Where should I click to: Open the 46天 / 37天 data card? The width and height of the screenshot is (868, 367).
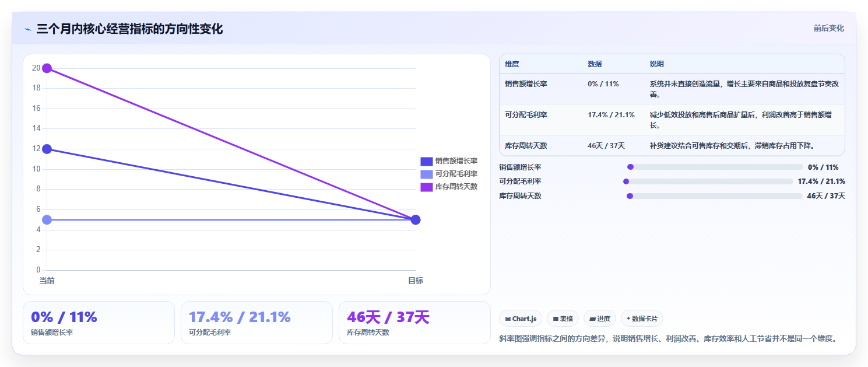414,323
